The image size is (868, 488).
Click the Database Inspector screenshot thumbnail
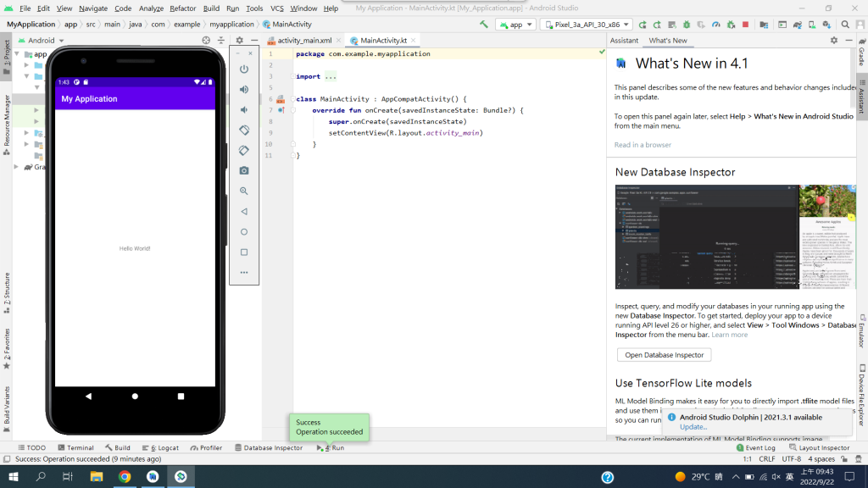pyautogui.click(x=735, y=237)
